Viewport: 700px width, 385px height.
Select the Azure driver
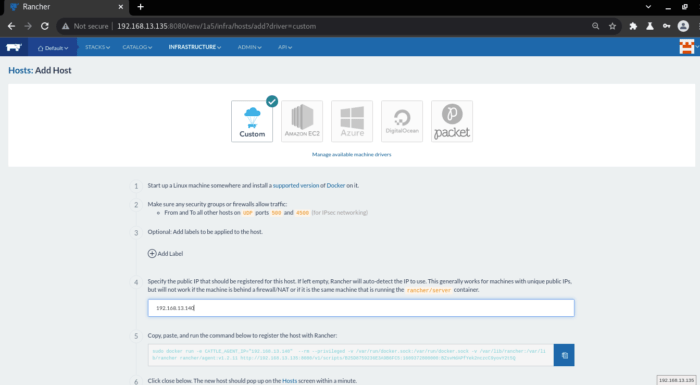(352, 121)
